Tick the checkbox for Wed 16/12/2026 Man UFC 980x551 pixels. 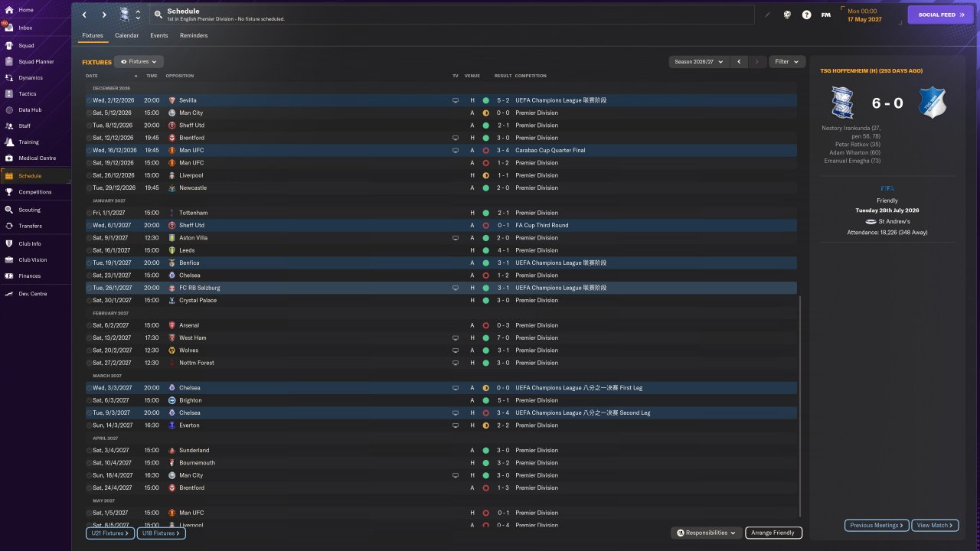89,150
